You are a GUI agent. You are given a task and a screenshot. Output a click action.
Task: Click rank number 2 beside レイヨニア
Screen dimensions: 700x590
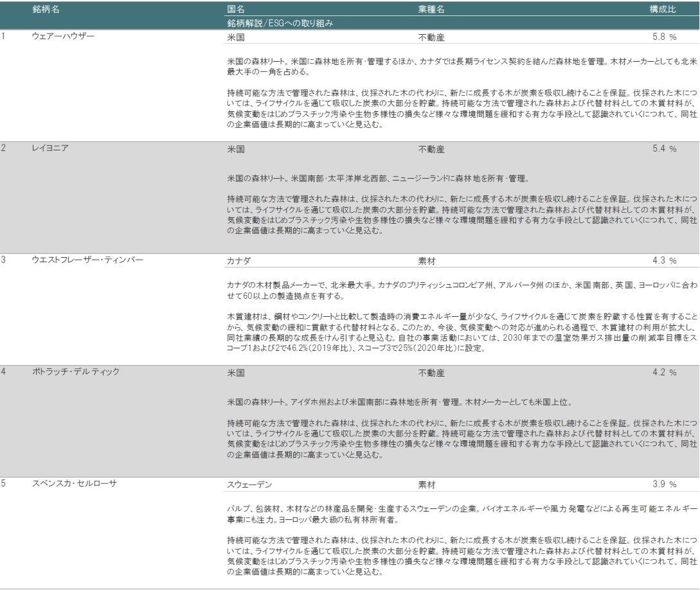[x=3, y=148]
